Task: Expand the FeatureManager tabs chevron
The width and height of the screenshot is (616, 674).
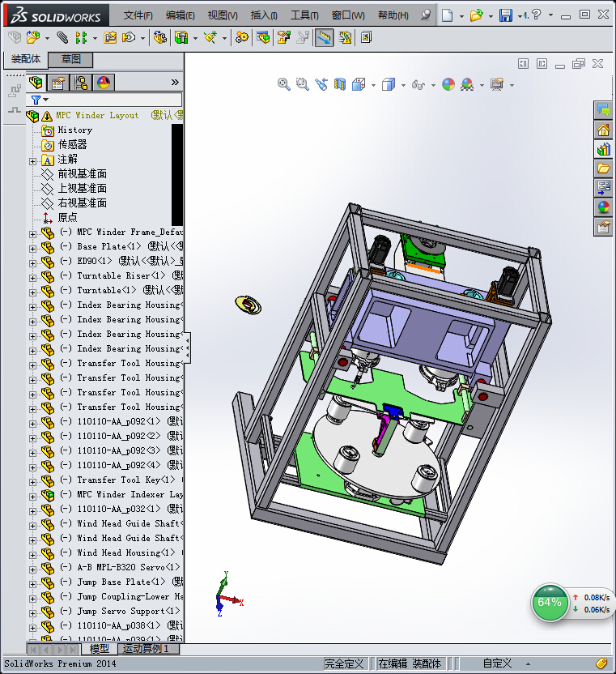Action: [x=175, y=82]
